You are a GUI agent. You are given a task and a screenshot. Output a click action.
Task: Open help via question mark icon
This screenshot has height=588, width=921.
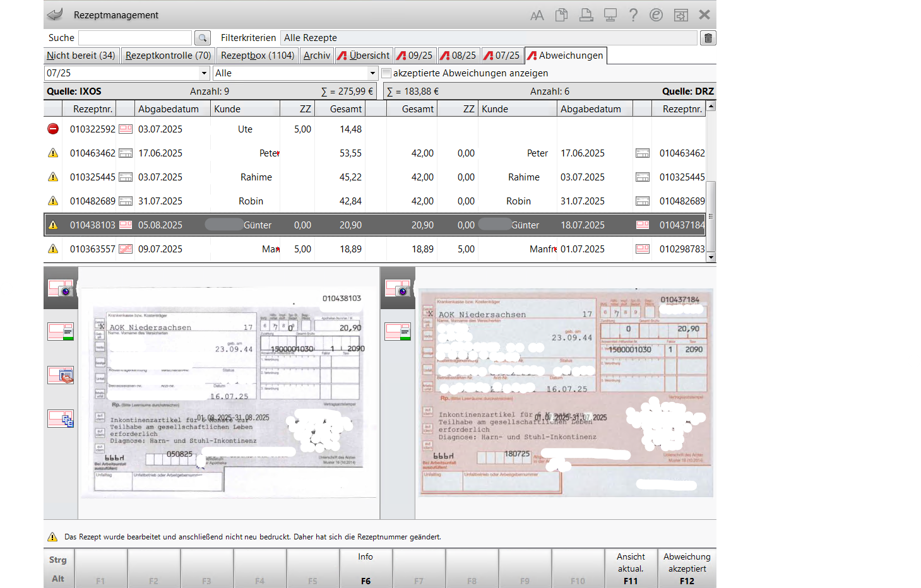(x=633, y=15)
